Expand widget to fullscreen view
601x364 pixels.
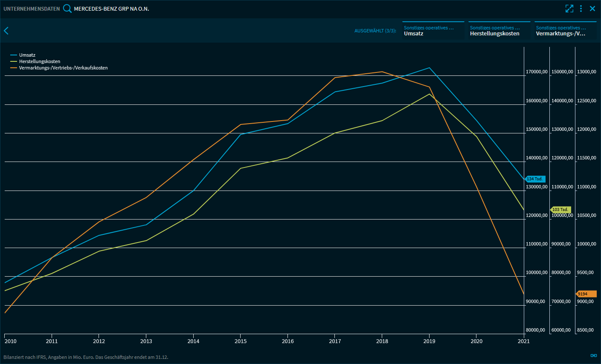(x=569, y=9)
